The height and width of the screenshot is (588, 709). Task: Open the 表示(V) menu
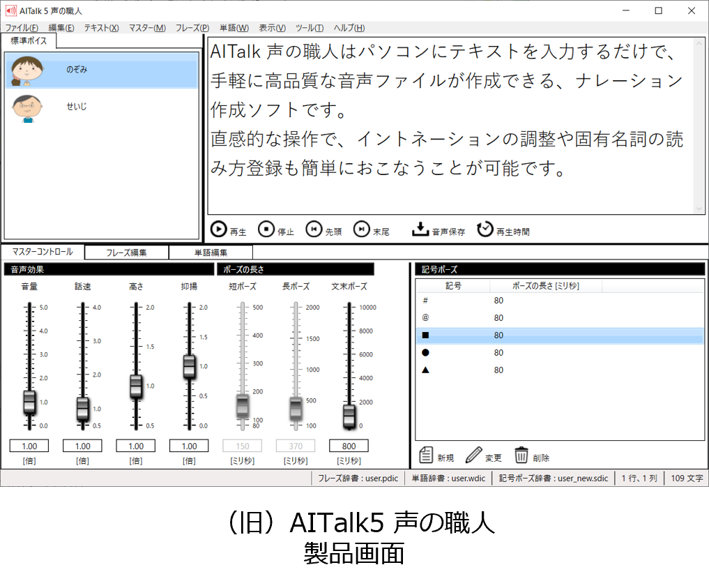[272, 28]
